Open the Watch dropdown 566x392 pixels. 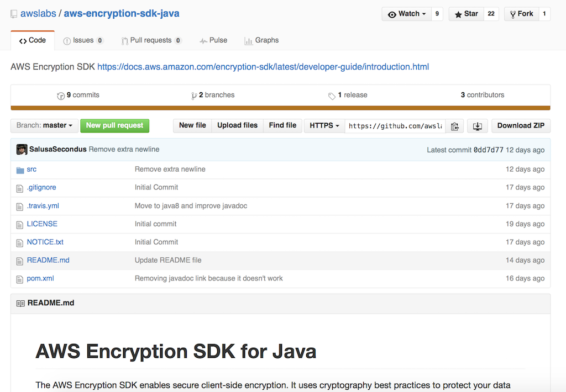[406, 14]
